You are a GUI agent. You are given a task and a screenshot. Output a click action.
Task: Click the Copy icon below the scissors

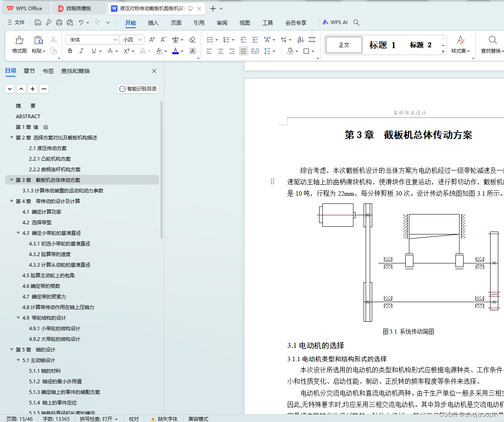[x=53, y=51]
